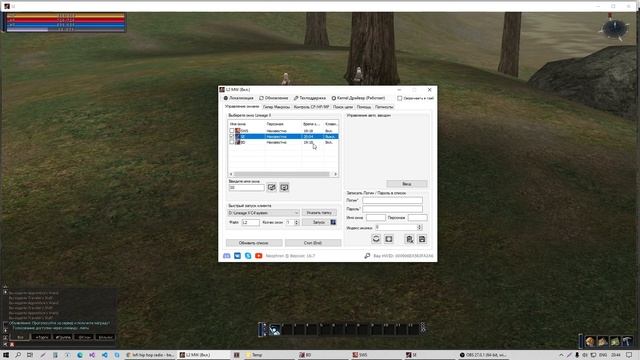Screen dimensions: 640x360
Task: Click the window list scroll left arrow
Action: point(231,174)
